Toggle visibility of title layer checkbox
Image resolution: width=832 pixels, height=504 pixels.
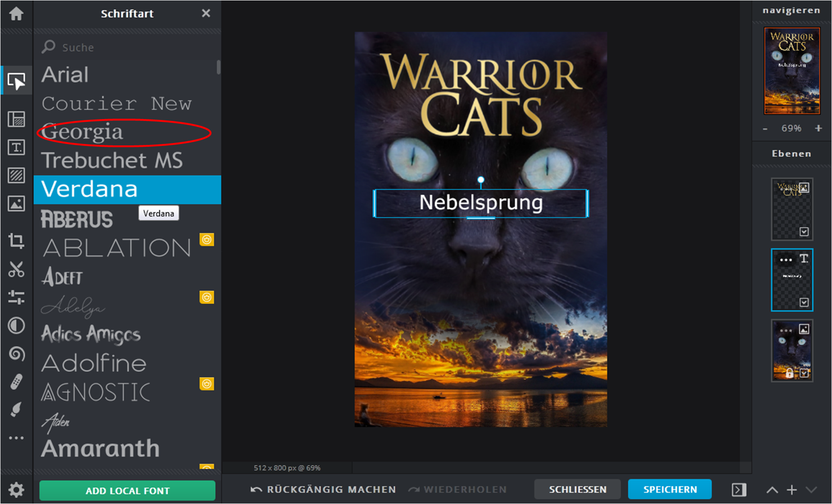click(804, 232)
